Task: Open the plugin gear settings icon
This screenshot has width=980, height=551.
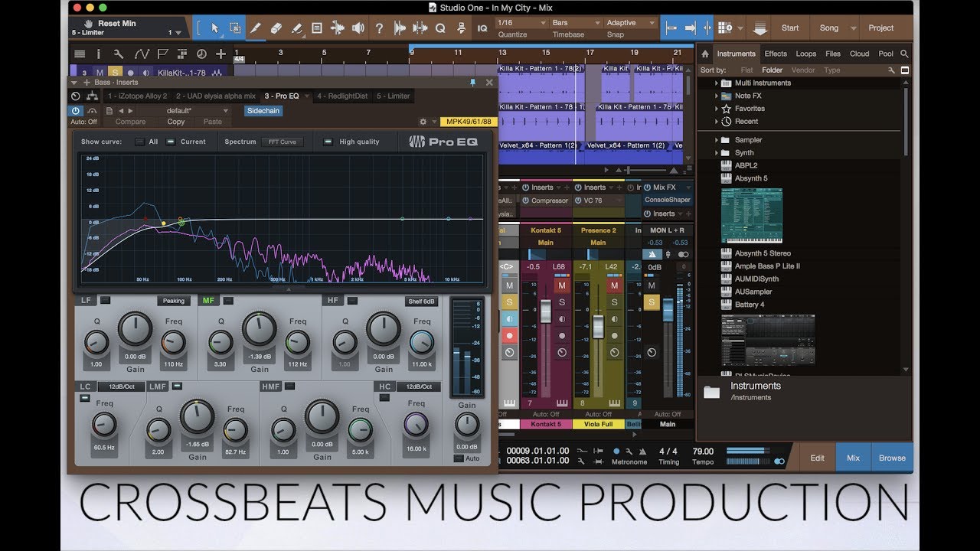Action: 423,122
